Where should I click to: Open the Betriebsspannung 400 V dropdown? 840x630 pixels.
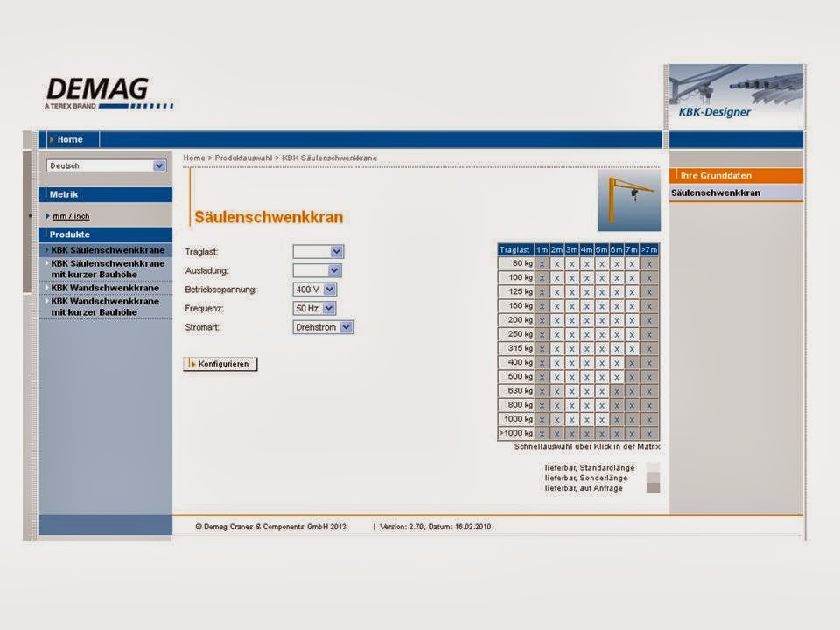point(314,290)
